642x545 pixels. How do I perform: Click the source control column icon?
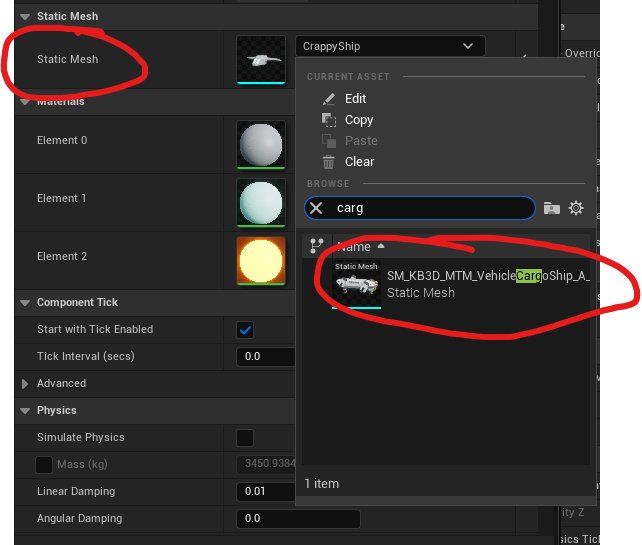(316, 246)
